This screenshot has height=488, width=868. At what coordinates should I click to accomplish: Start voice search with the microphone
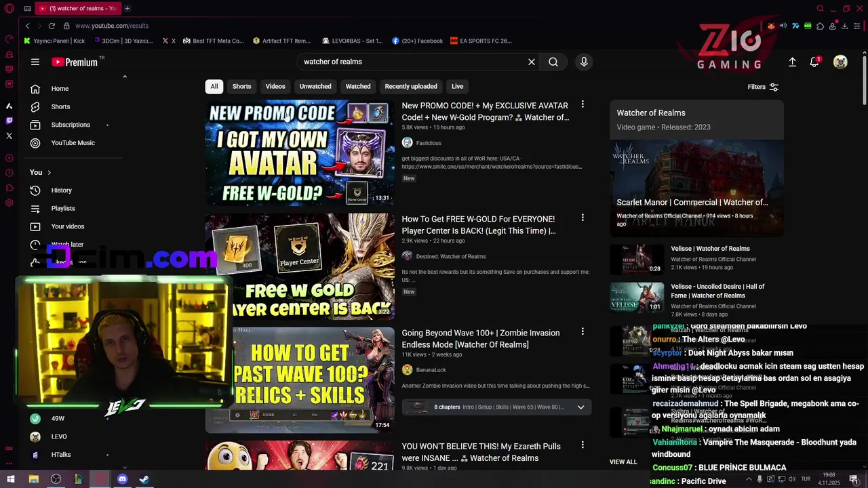(584, 62)
